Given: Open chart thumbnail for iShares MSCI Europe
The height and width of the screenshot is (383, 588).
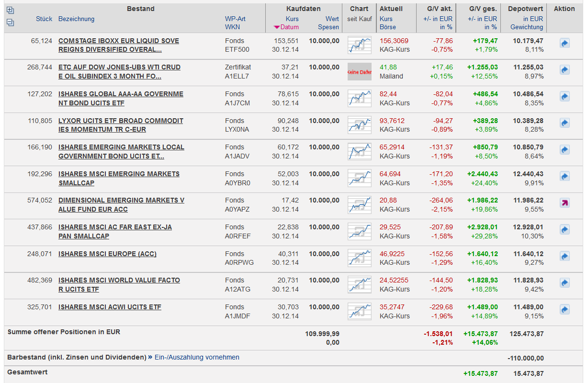Looking at the screenshot, I should [359, 258].
